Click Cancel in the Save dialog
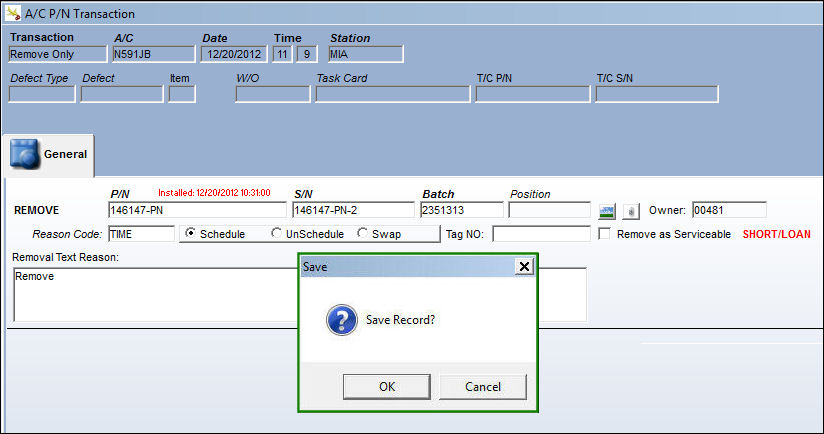Viewport: 824px width, 434px height. pyautogui.click(x=483, y=387)
